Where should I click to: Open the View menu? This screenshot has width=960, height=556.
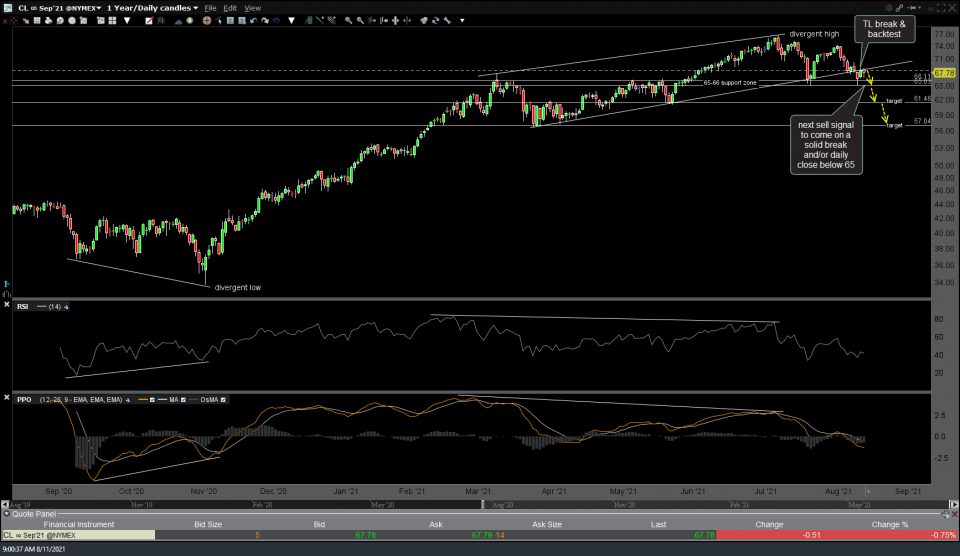click(x=252, y=8)
